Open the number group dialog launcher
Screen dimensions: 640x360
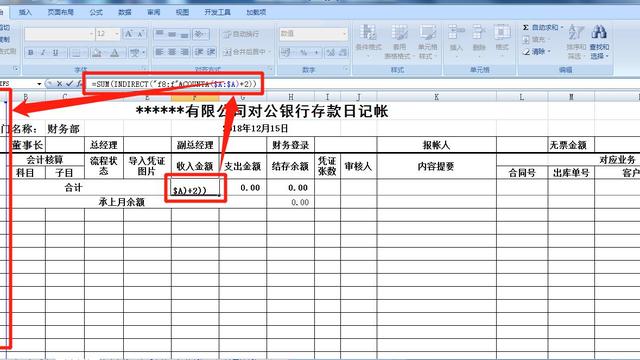(345, 69)
